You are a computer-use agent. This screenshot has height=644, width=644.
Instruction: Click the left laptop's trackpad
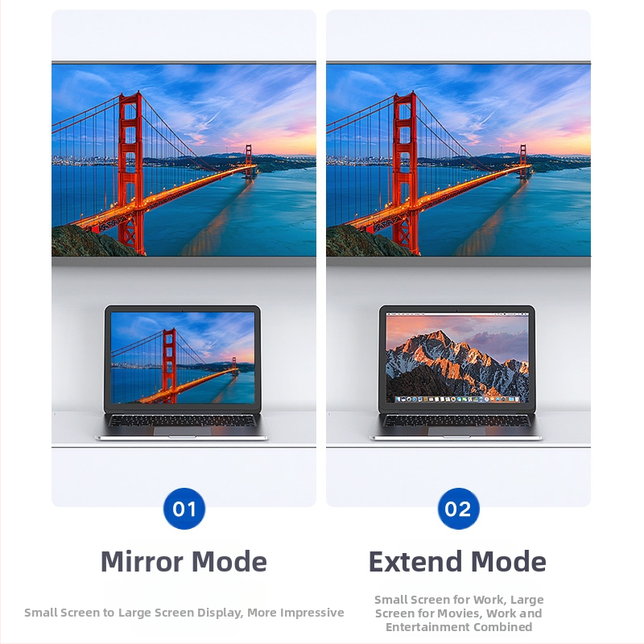pyautogui.click(x=182, y=431)
